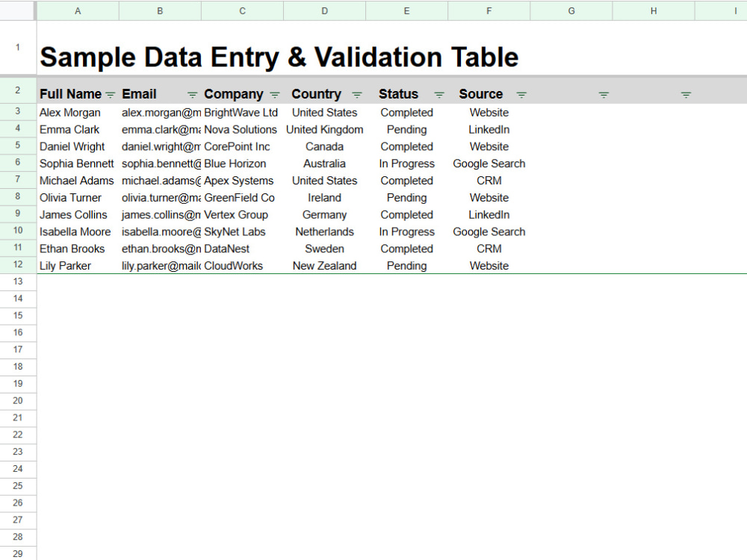The height and width of the screenshot is (560, 747).
Task: Select column C header
Action: coord(243,10)
